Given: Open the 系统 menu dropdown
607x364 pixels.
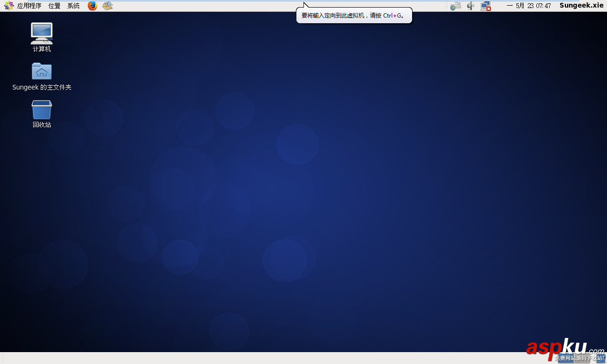Looking at the screenshot, I should coord(73,6).
